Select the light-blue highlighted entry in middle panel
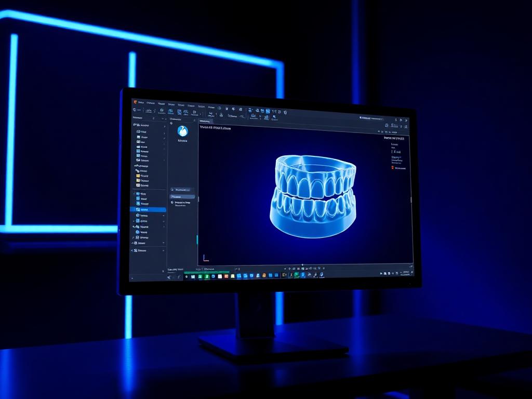 (x=182, y=197)
